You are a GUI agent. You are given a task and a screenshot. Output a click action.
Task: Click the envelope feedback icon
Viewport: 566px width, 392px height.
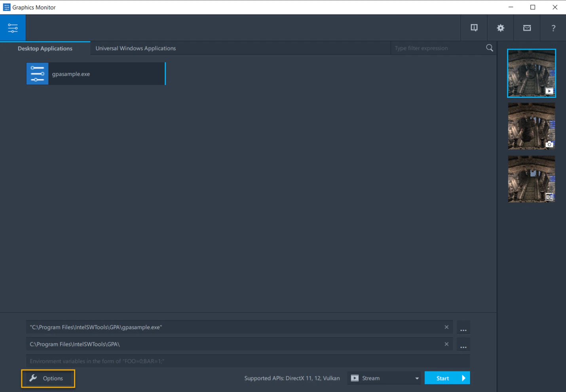coord(527,28)
